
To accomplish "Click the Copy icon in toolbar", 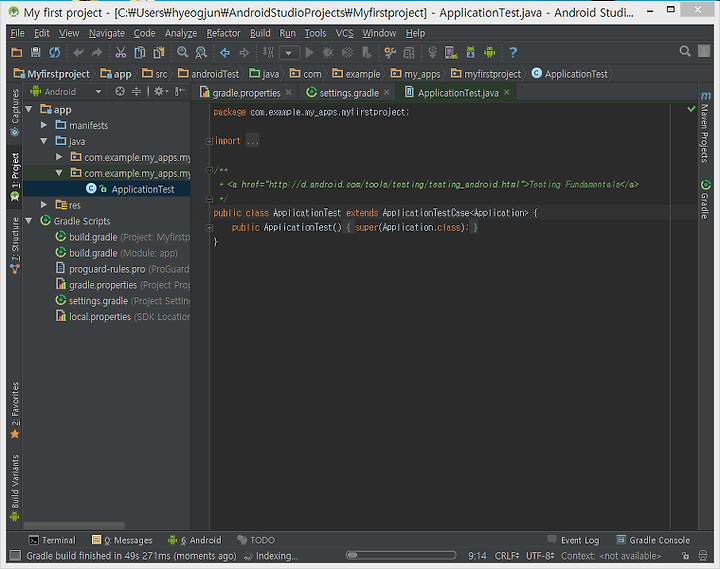I will (140, 52).
